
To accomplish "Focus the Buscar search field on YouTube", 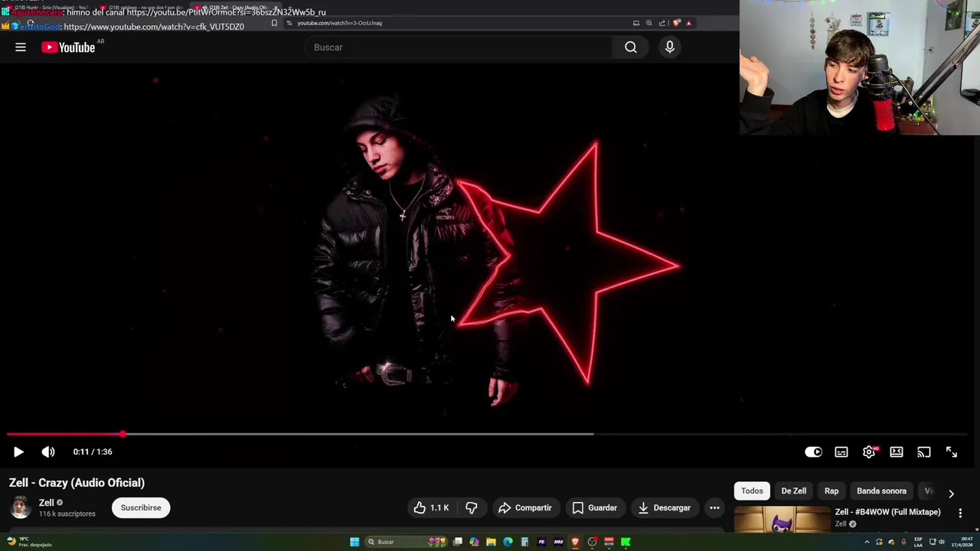I will coord(458,47).
